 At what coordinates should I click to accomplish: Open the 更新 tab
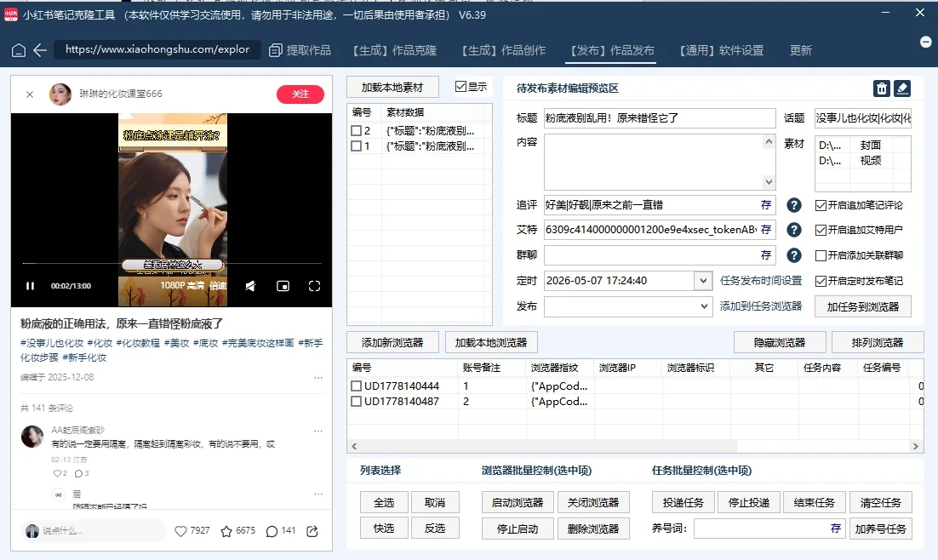point(800,50)
